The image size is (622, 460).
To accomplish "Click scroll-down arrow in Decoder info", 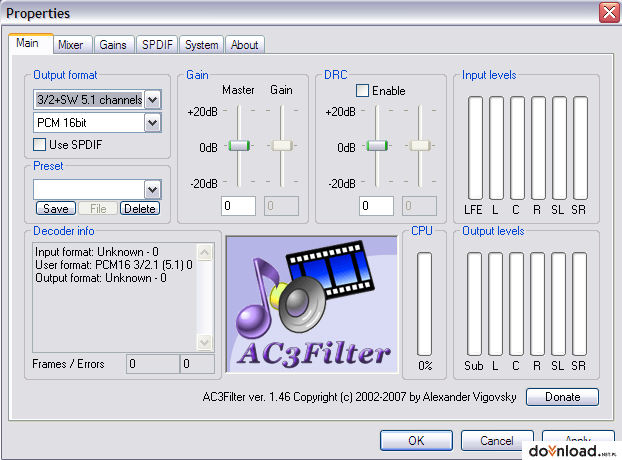I will [x=205, y=342].
